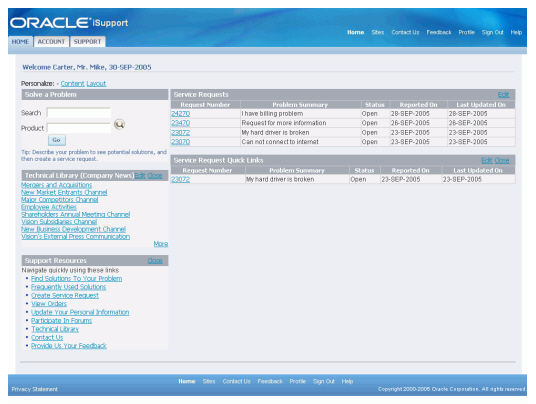
Task: Open New Business Development Channel
Action: point(73,229)
